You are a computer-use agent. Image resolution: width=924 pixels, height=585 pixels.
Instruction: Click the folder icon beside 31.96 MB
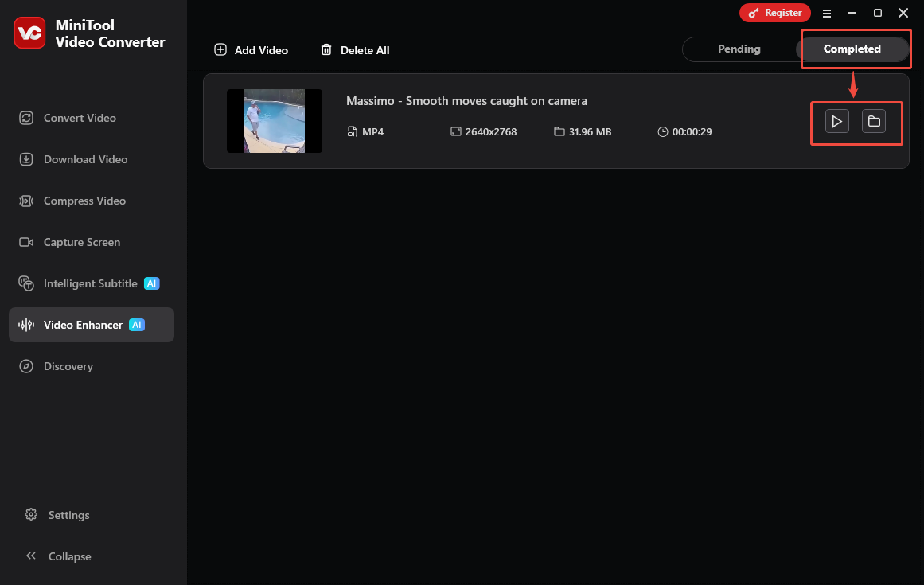559,131
